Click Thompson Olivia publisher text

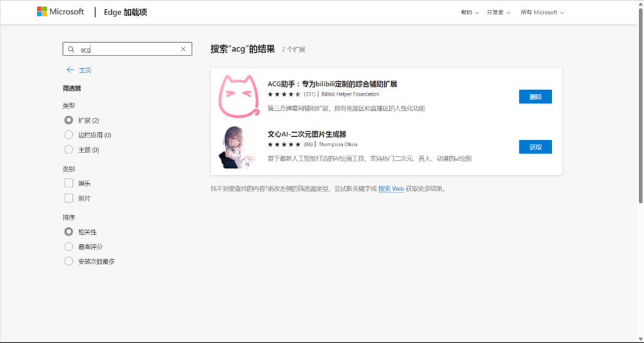coord(338,145)
